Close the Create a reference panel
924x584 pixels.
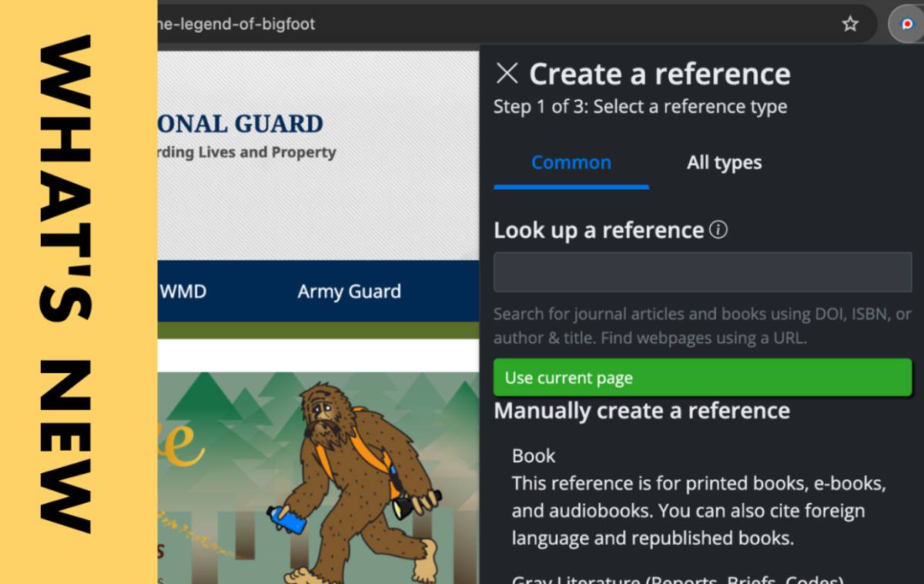tap(507, 74)
